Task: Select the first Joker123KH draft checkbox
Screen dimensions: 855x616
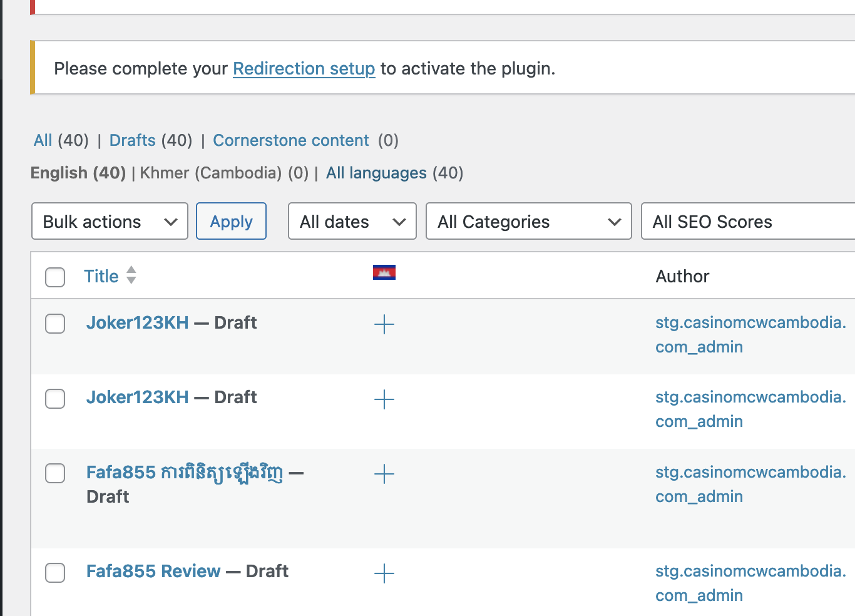Action: 55,324
